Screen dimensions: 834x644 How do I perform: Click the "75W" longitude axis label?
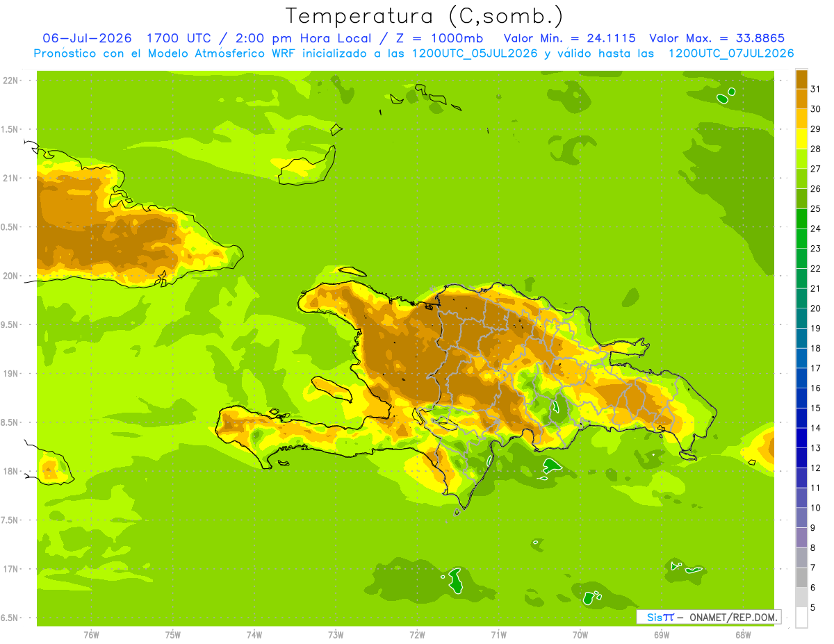pos(173,635)
